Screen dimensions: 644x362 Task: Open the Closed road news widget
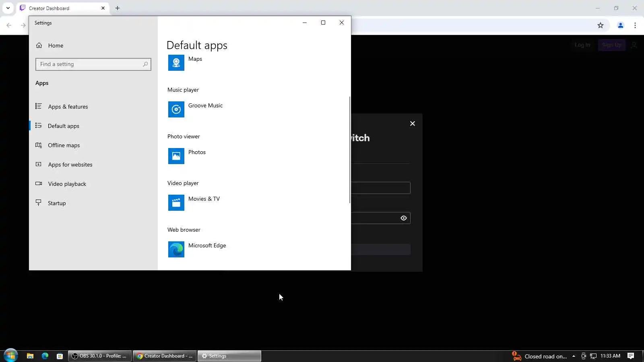click(x=539, y=356)
